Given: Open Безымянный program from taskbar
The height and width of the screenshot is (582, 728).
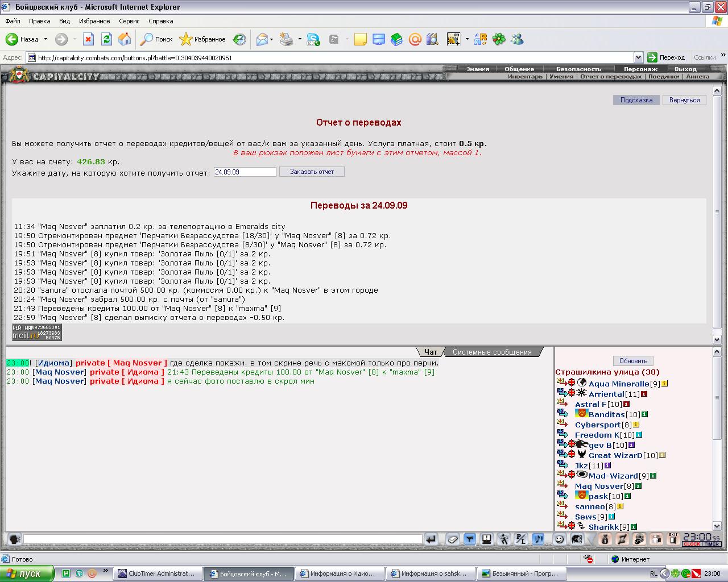Looking at the screenshot, I should tap(520, 573).
